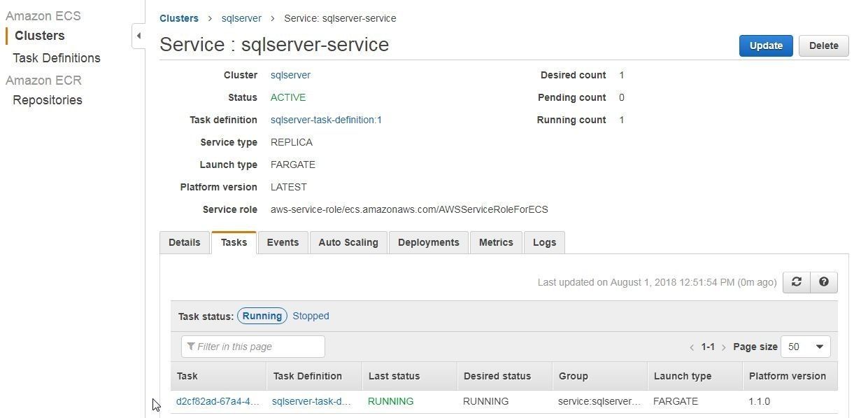Collapse the left navigation sidebar arrow
Image resolution: width=868 pixels, height=418 pixels.
coord(138,36)
